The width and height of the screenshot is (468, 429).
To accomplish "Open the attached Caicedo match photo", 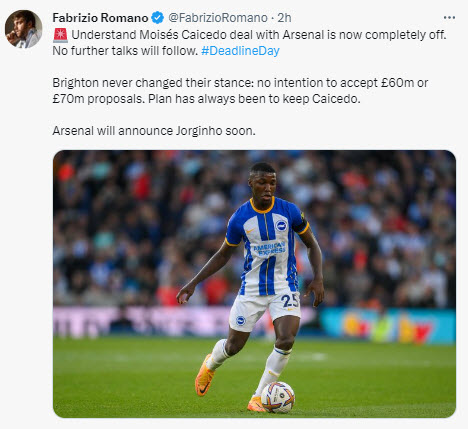I will (254, 284).
